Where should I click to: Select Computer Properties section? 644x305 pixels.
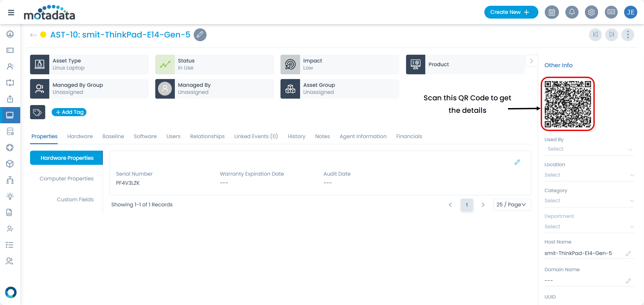66,179
